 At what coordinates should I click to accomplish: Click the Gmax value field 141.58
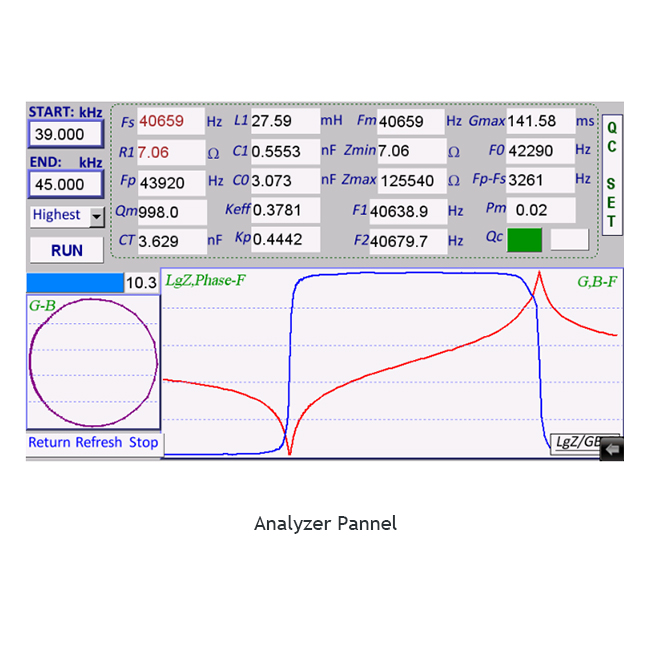[x=540, y=122]
